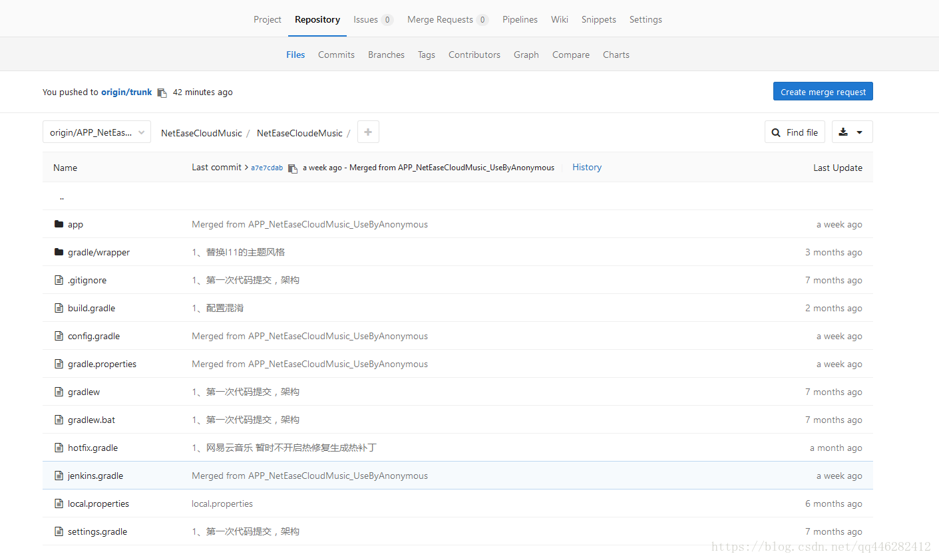Screen dimensions: 939x560
Task: Copy branch name icon beside origin/trunk
Action: pyautogui.click(x=162, y=92)
